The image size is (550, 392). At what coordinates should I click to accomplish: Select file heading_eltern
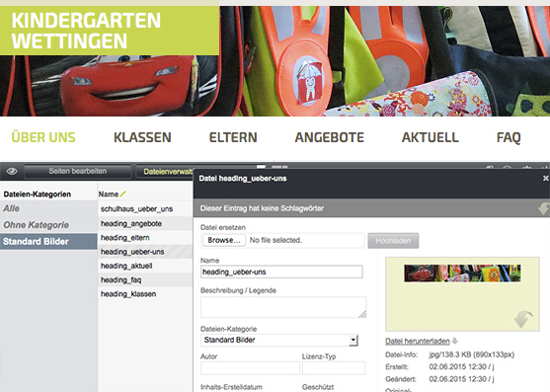[145, 238]
